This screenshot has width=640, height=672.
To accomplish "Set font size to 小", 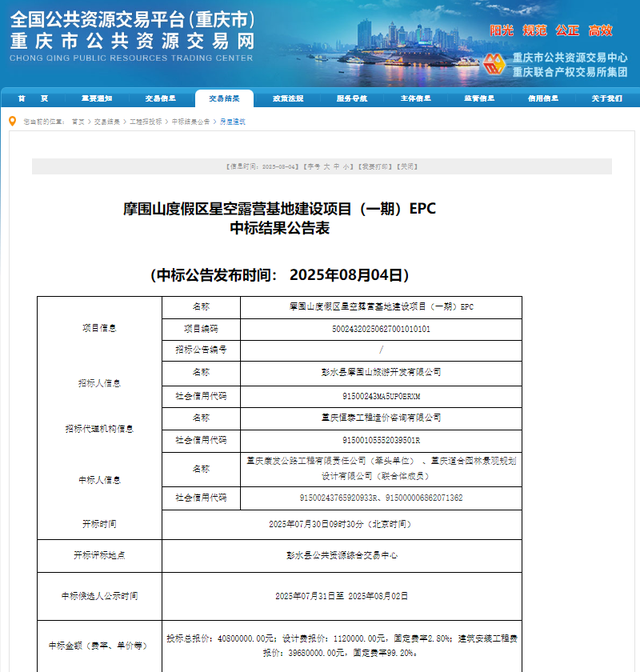I will [346, 166].
